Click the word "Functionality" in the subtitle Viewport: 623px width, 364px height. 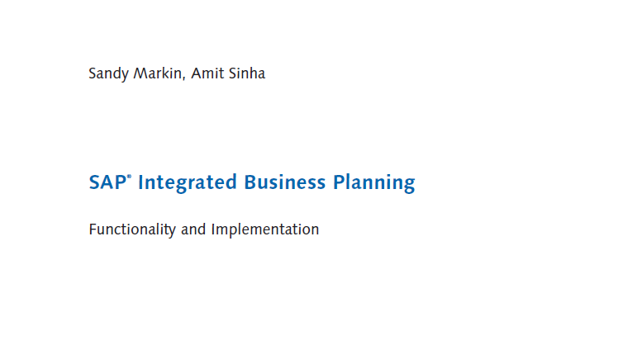[132, 229]
